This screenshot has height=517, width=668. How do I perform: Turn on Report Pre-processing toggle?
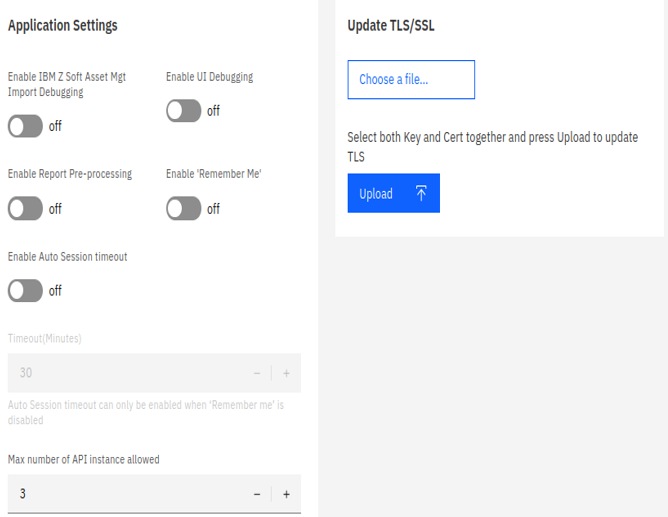pyautogui.click(x=25, y=208)
